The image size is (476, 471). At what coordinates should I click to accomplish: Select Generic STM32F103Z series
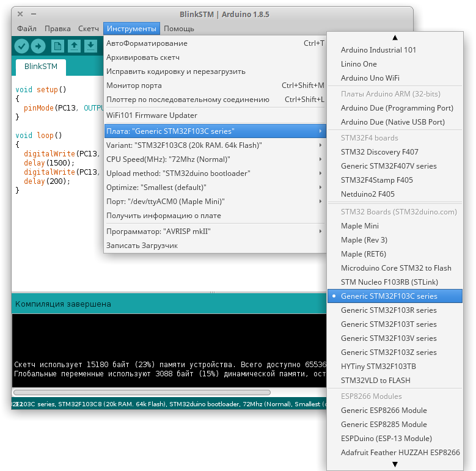[x=395, y=352]
